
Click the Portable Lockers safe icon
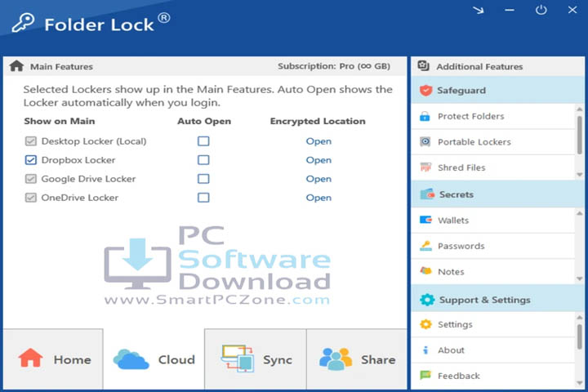pos(425,142)
